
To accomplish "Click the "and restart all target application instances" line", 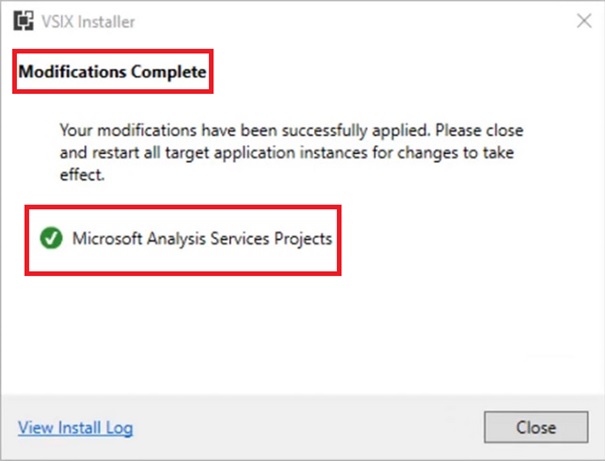I will click(x=214, y=153).
